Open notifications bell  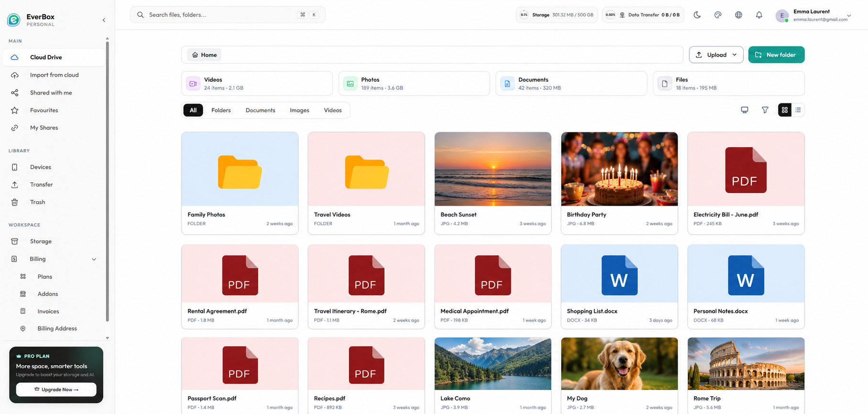click(x=759, y=15)
